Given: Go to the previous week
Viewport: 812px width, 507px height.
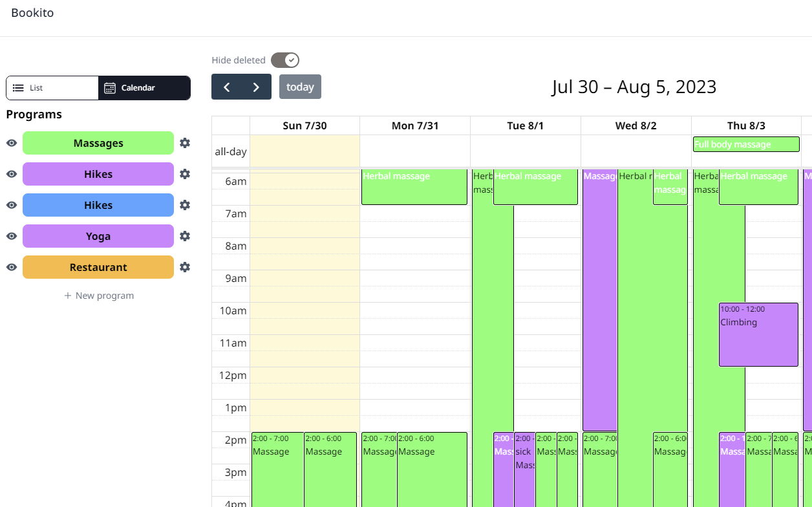Looking at the screenshot, I should [x=226, y=87].
